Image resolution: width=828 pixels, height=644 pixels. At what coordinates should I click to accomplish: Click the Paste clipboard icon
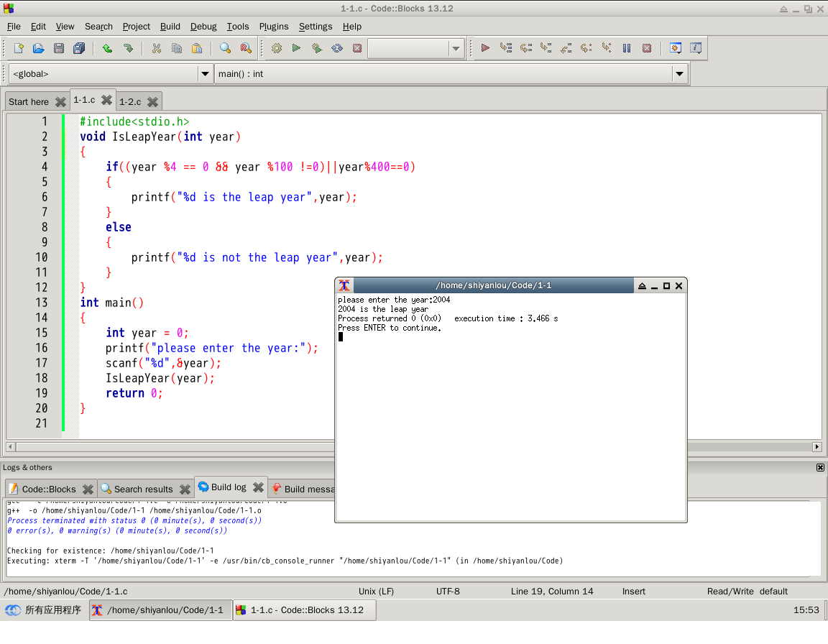pos(196,48)
